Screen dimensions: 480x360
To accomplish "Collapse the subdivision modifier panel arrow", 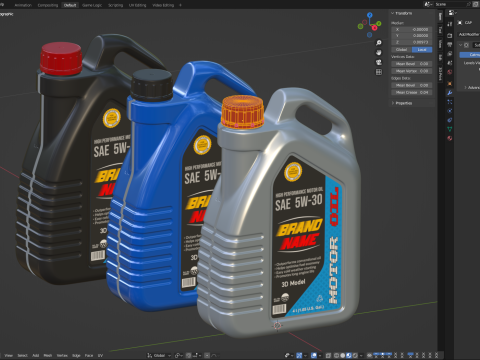I will click(x=461, y=45).
